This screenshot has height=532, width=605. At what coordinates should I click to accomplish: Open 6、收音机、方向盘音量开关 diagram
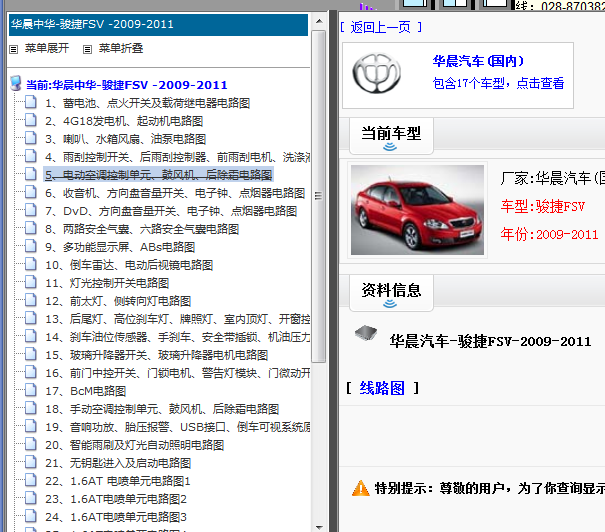click(175, 193)
